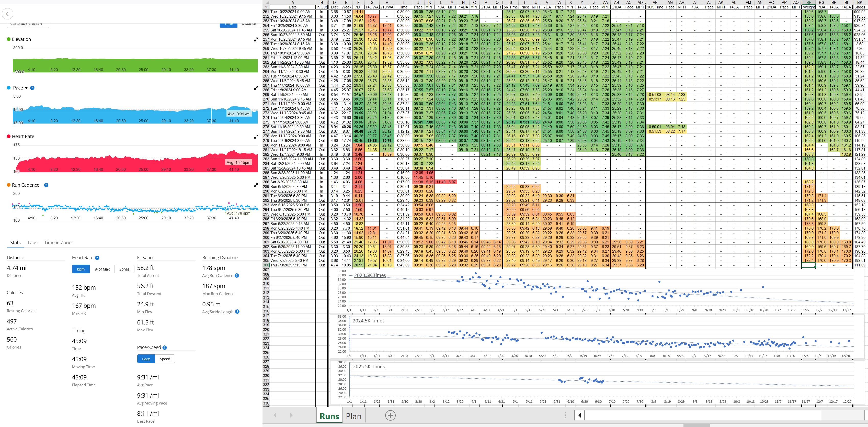
Task: Click the 2025 5K Times chart title
Action: (369, 367)
